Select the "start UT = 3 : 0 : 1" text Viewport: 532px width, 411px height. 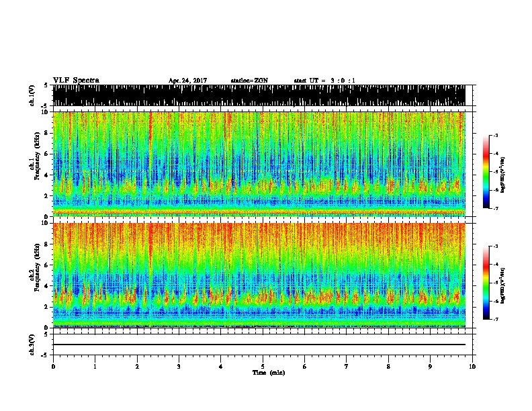pos(324,81)
